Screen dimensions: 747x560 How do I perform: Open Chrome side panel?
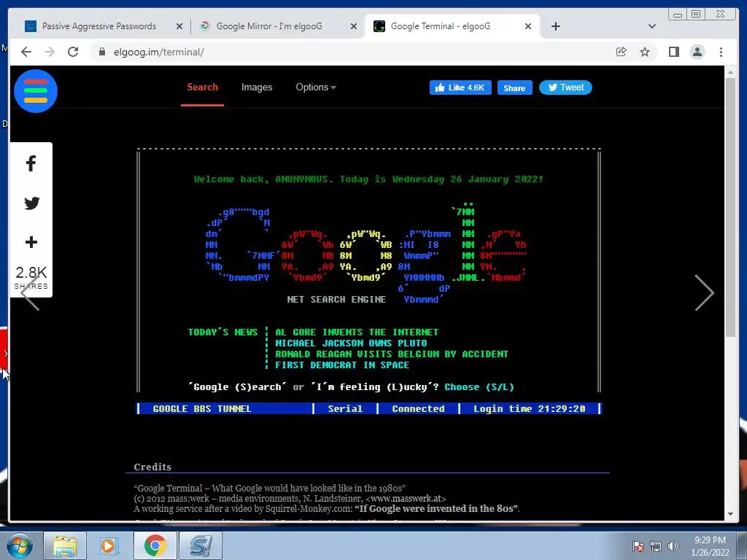coord(673,52)
